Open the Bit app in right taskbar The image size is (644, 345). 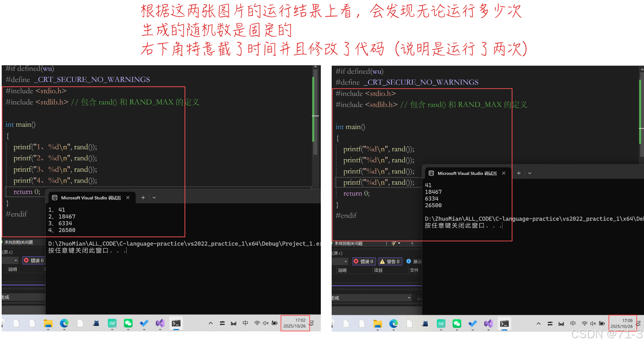(x=441, y=324)
